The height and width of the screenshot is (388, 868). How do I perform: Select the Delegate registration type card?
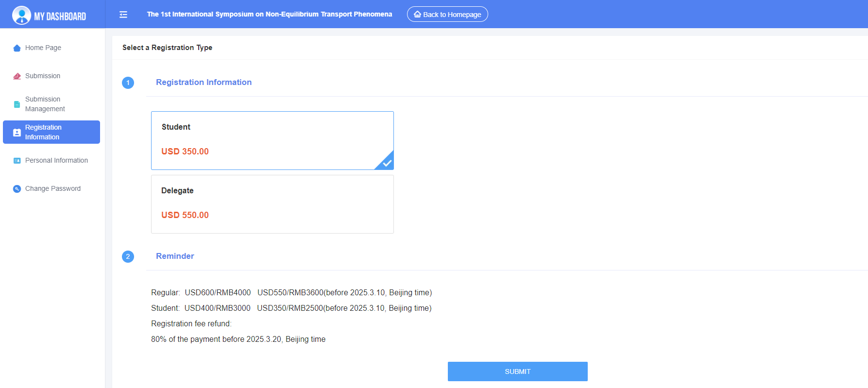pyautogui.click(x=272, y=204)
